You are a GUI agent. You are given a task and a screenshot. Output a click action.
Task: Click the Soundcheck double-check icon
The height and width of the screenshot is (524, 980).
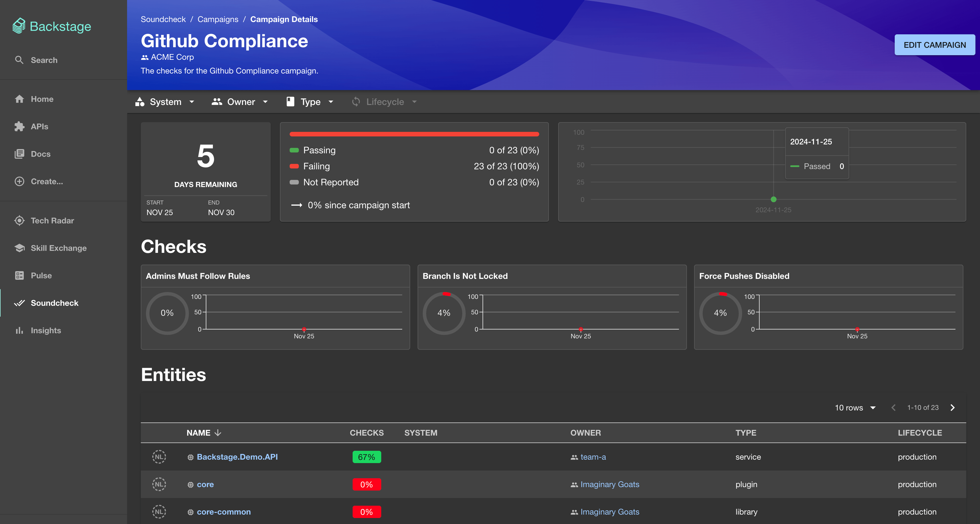point(19,303)
